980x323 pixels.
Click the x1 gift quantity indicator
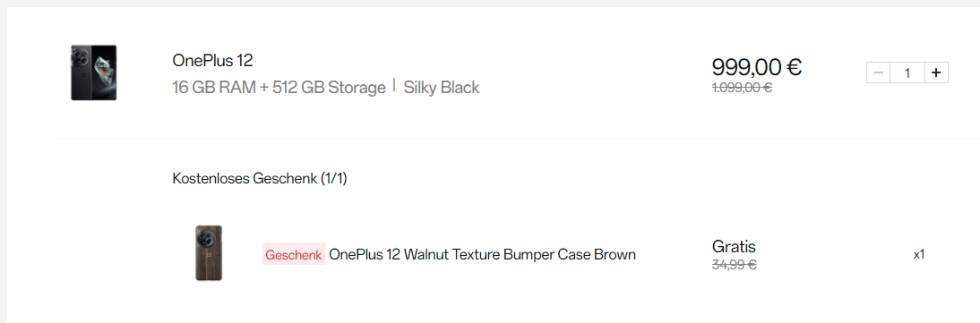(919, 254)
